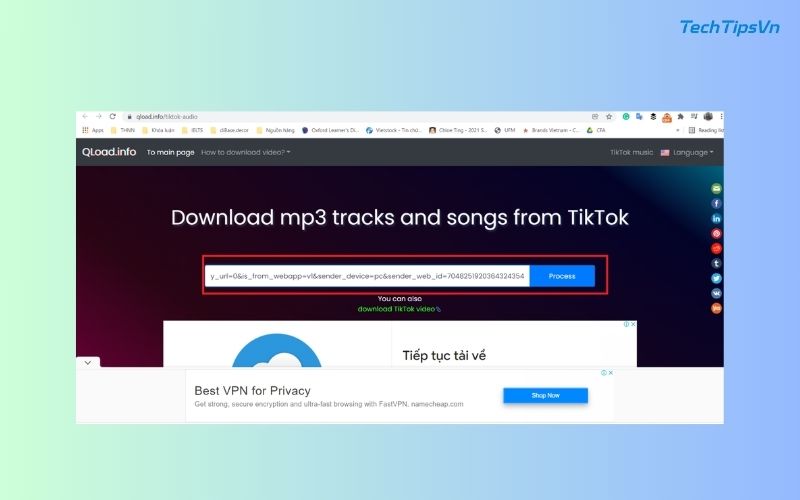Go forward with browser forward arrow
Image resolution: width=800 pixels, height=500 pixels.
click(x=98, y=116)
